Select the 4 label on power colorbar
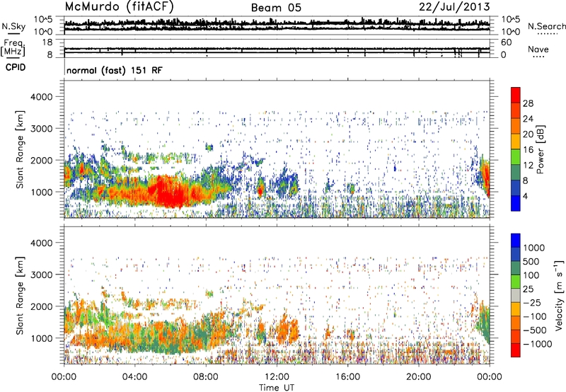The height and width of the screenshot is (392, 566). coord(525,196)
